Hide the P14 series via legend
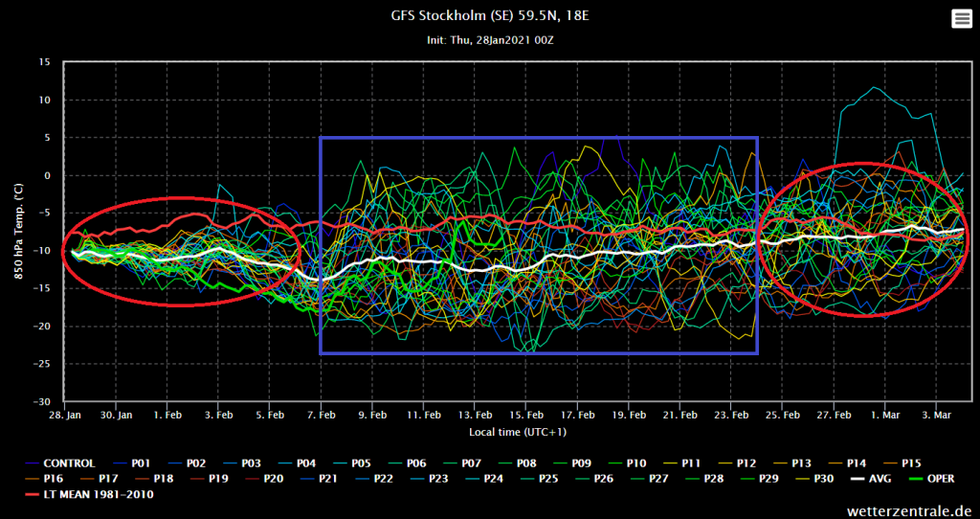Viewport: 980px width, 519px height. (846, 463)
